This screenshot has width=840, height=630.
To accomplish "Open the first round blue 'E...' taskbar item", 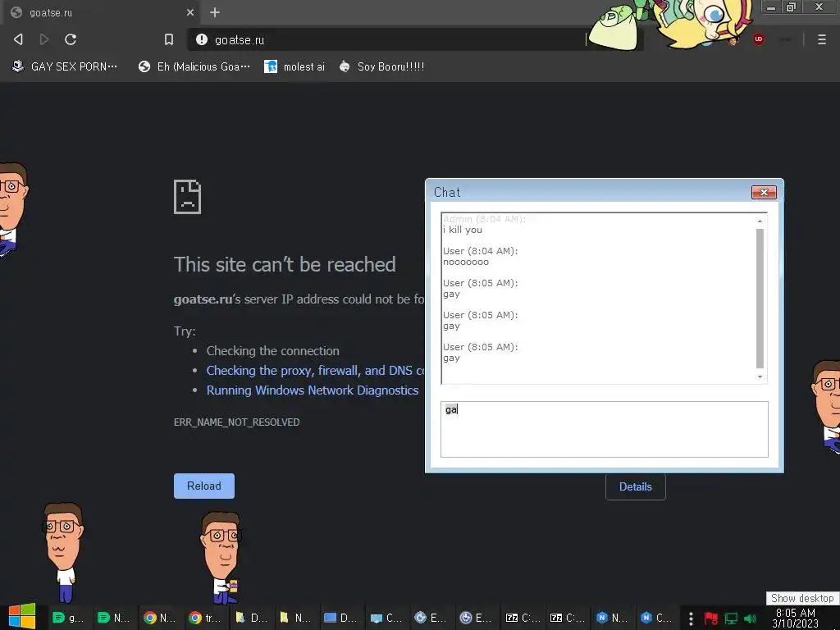I will [430, 618].
